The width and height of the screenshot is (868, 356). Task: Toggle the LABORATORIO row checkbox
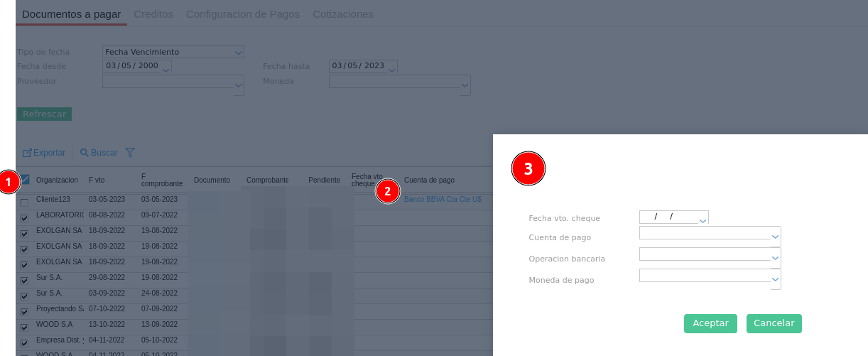[x=24, y=218]
